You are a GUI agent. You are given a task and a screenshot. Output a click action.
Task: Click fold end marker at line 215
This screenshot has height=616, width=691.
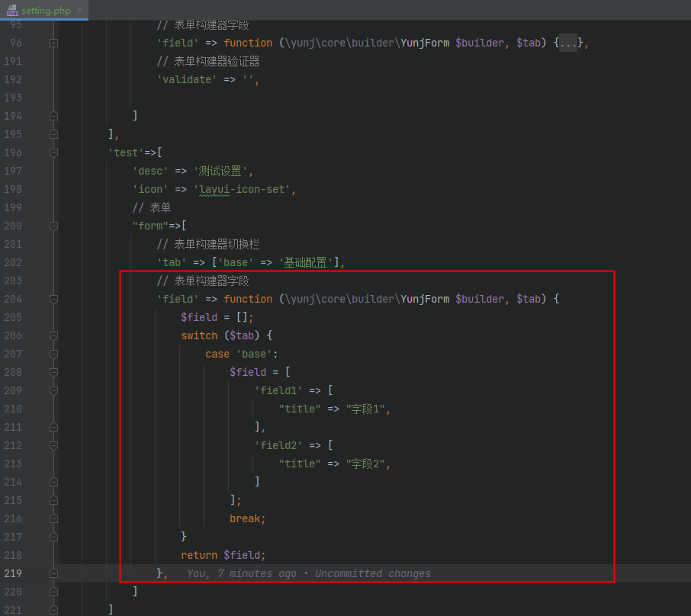point(53,501)
